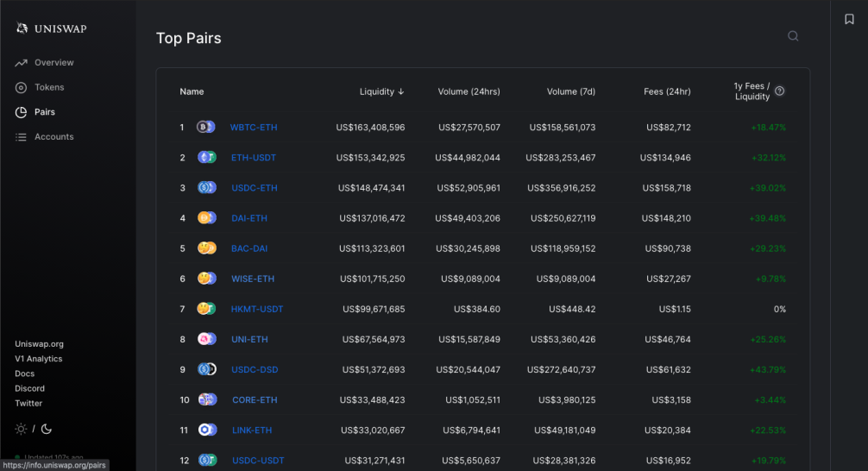The width and height of the screenshot is (868, 471).
Task: Click the 24hr volume US$44,982,044
Action: point(467,158)
